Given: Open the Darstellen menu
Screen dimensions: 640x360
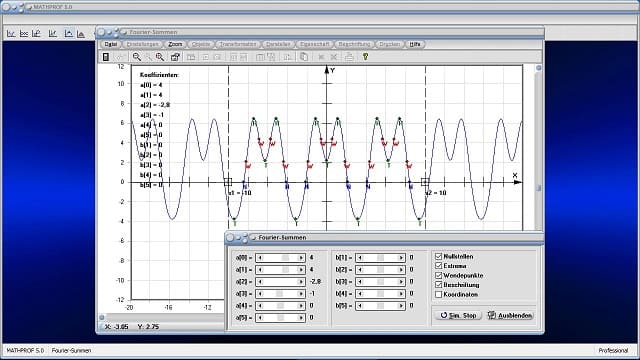Looking at the screenshot, I should pos(278,44).
